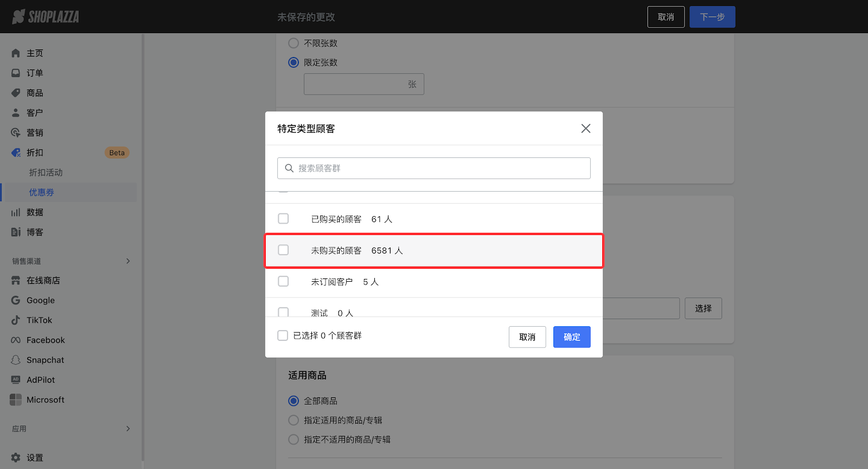This screenshot has width=868, height=469.
Task: Expand the 销售渠道 section chevron
Action: pyautogui.click(x=128, y=261)
